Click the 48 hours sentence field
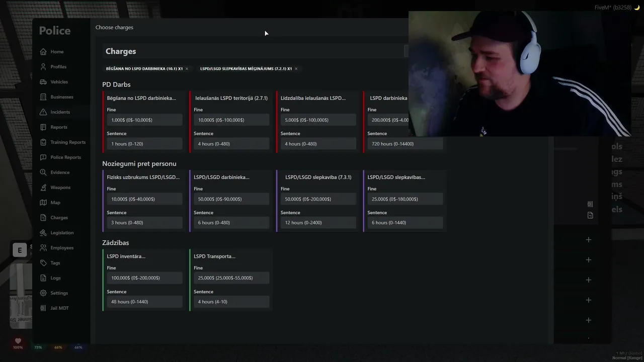The height and width of the screenshot is (362, 644). (144, 302)
